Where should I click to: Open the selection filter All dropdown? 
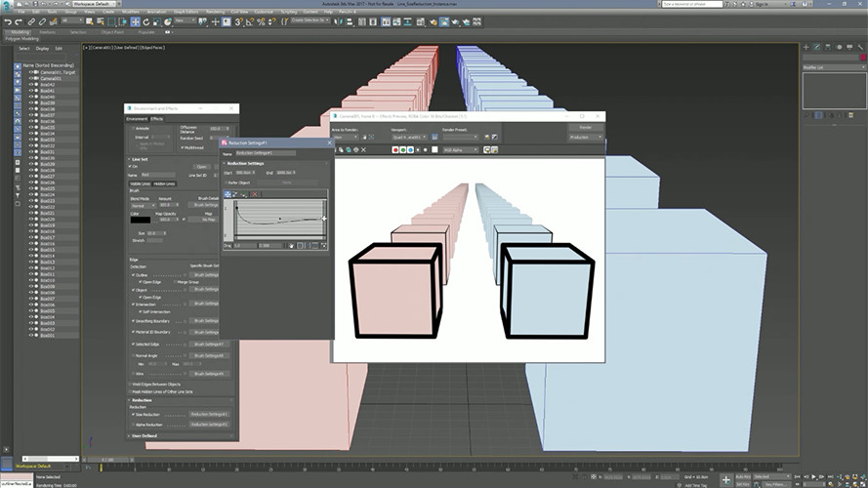pyautogui.click(x=72, y=21)
